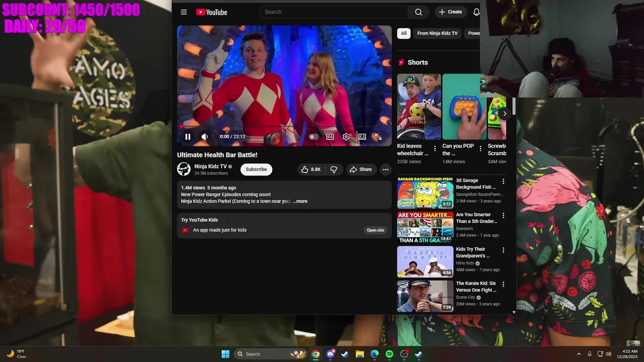Open the volume speaker icon in system tray
This screenshot has height=362, width=644.
[608, 354]
